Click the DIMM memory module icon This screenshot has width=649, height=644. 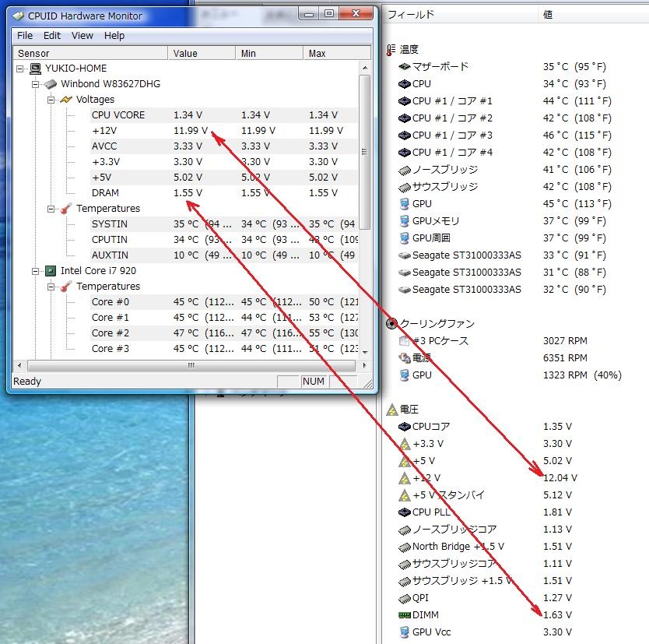(404, 615)
